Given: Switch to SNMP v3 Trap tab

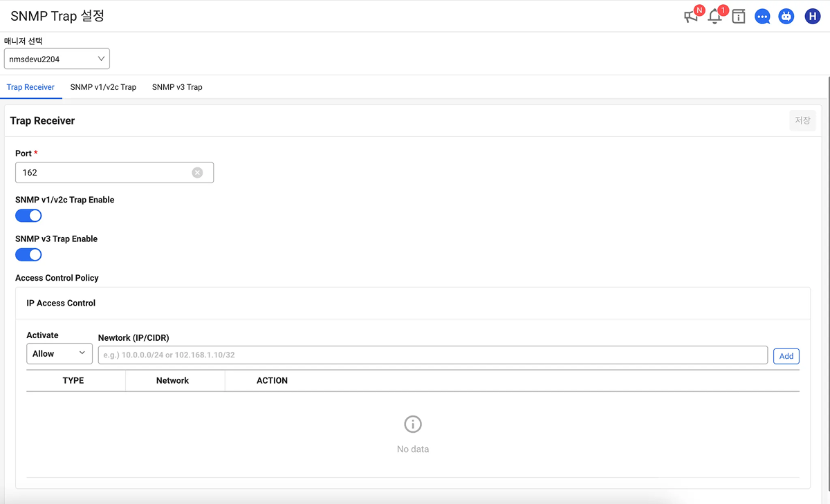Looking at the screenshot, I should click(177, 87).
